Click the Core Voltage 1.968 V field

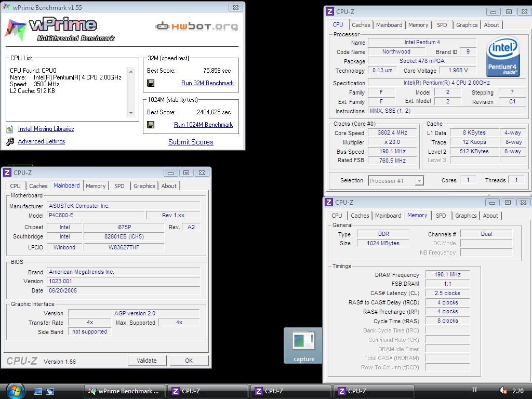tap(458, 70)
